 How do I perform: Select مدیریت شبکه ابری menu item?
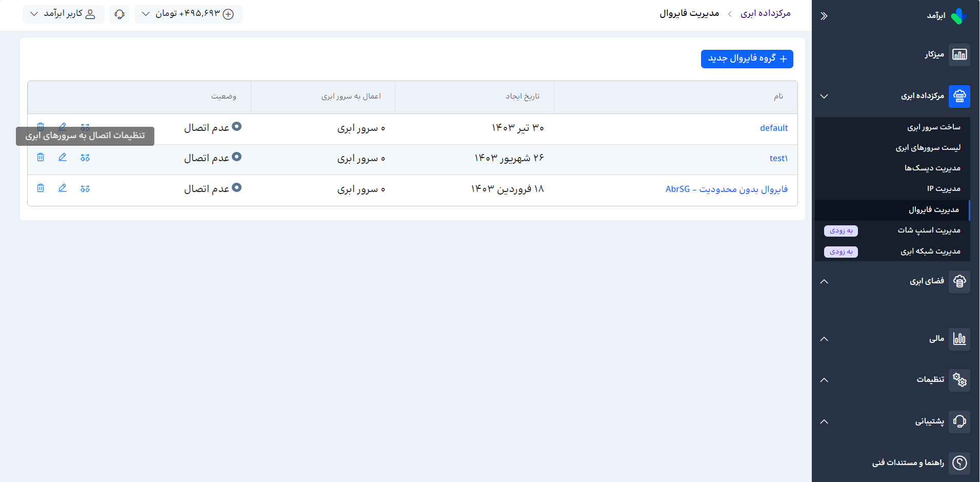coord(930,252)
